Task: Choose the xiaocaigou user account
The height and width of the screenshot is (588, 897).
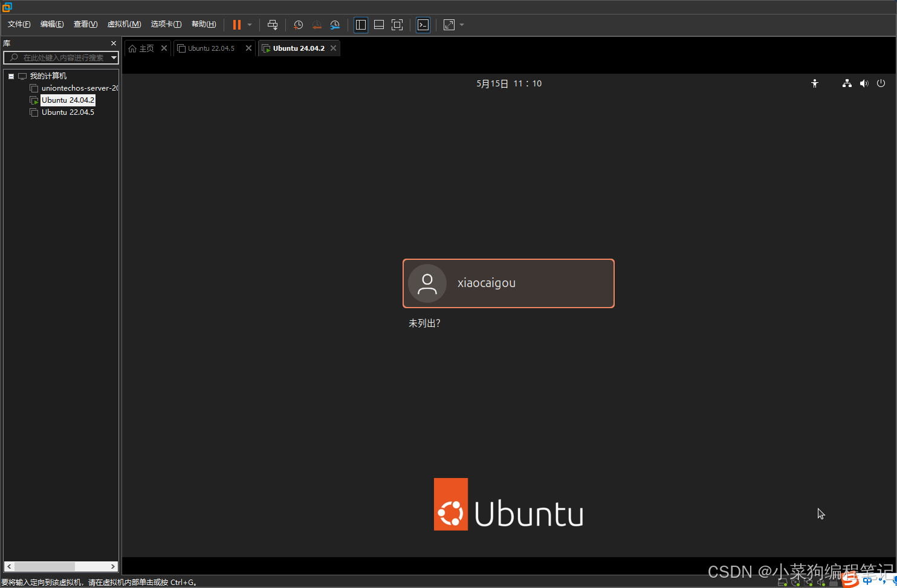Action: point(508,283)
